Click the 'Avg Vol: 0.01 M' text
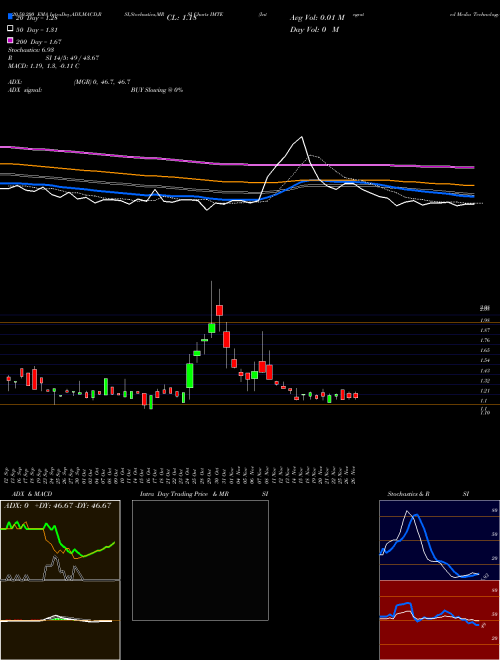The height and width of the screenshot is (660, 500). pos(317,18)
